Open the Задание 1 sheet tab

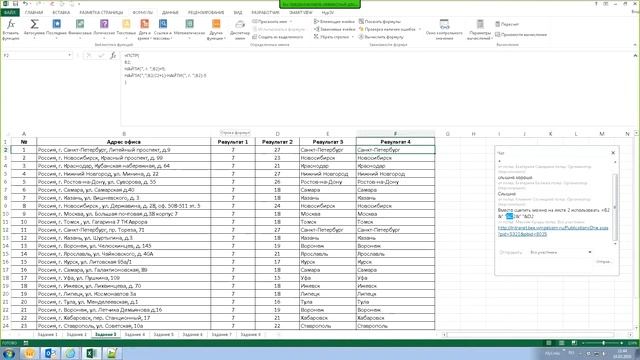(48, 334)
